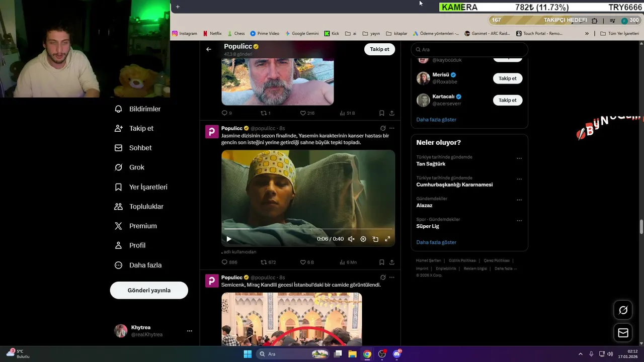
Task: Open Netflix bookmark
Action: point(212,34)
